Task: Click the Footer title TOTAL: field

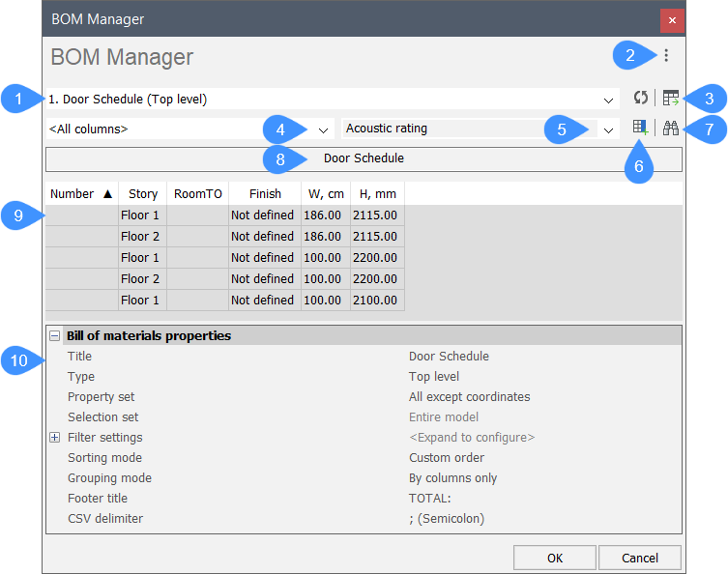Action: (x=430, y=499)
